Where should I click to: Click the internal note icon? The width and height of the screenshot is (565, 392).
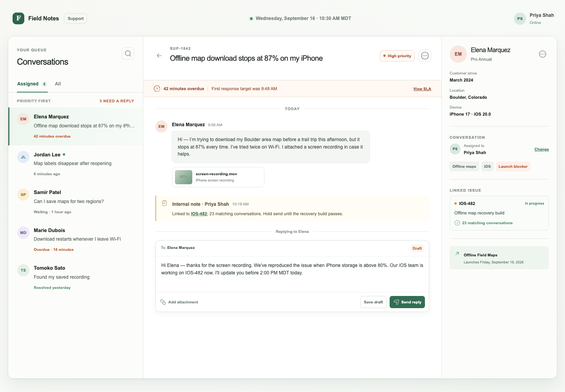point(164,203)
